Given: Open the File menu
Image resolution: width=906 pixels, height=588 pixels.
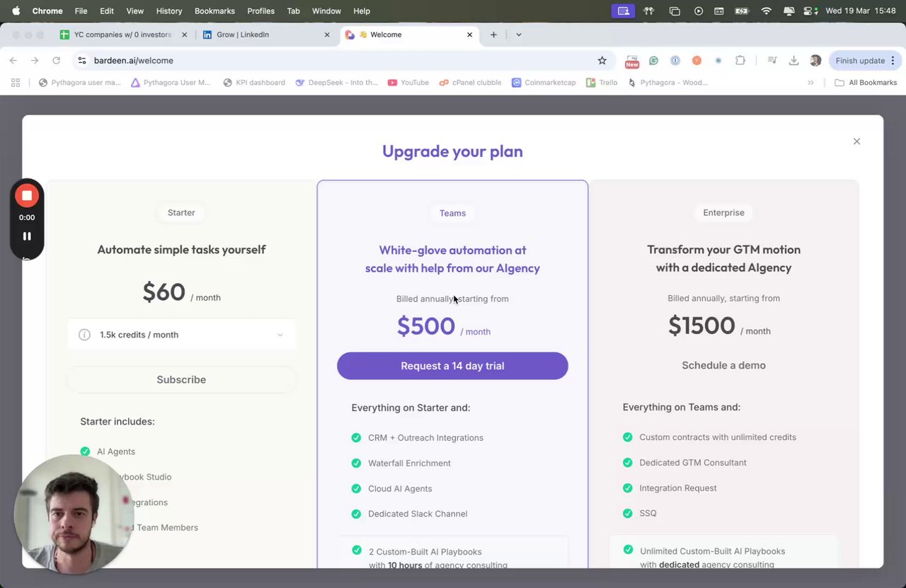Looking at the screenshot, I should (81, 11).
